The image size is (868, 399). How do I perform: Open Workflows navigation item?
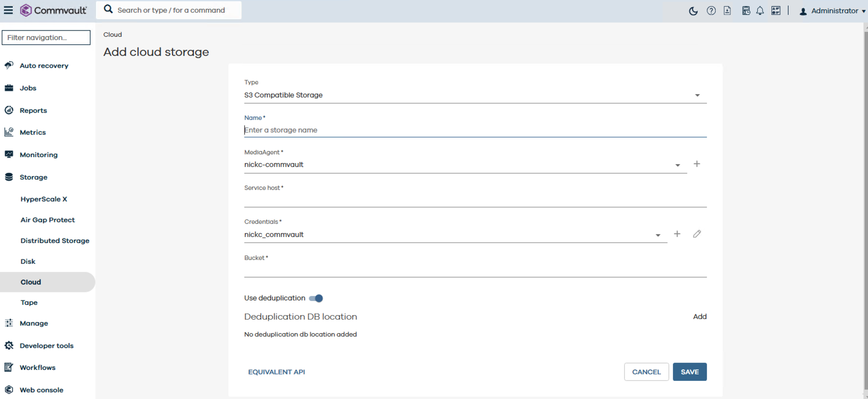[38, 368]
